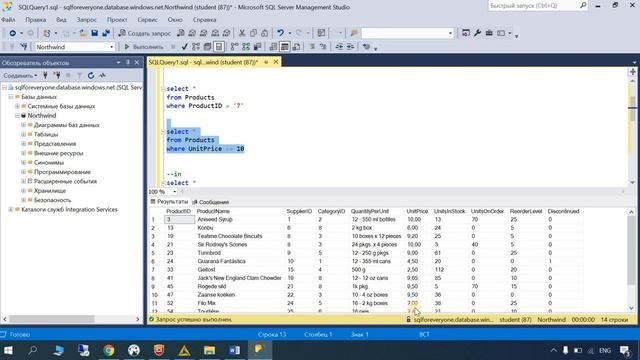Open Word from the taskbar
The width and height of the screenshot is (640, 360).
(x=234, y=350)
